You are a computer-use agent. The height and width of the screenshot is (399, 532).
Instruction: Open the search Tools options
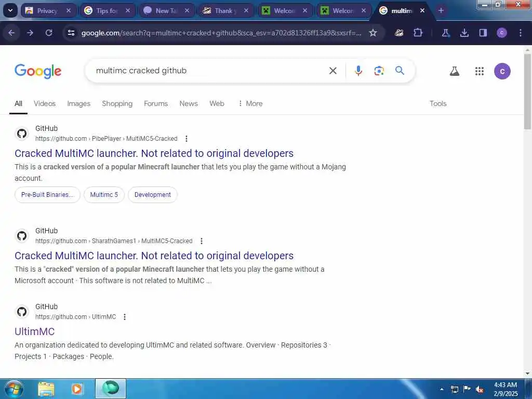click(438, 103)
